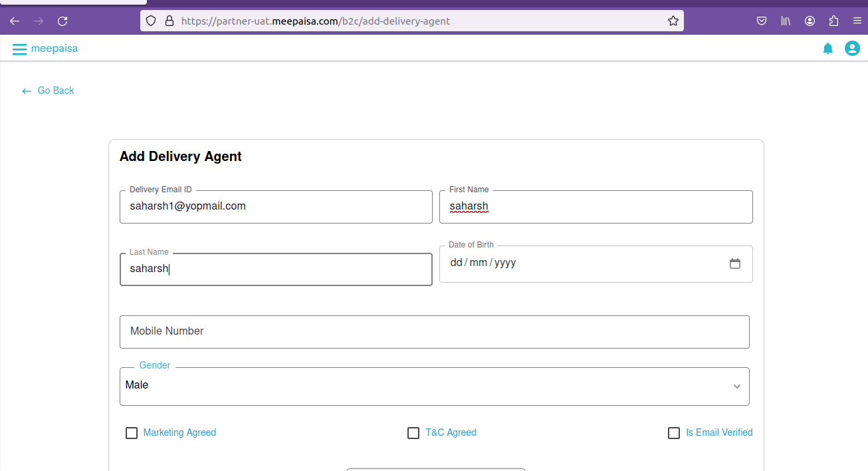This screenshot has width=868, height=471.
Task: Focus the Delivery Email ID field
Action: pos(276,207)
